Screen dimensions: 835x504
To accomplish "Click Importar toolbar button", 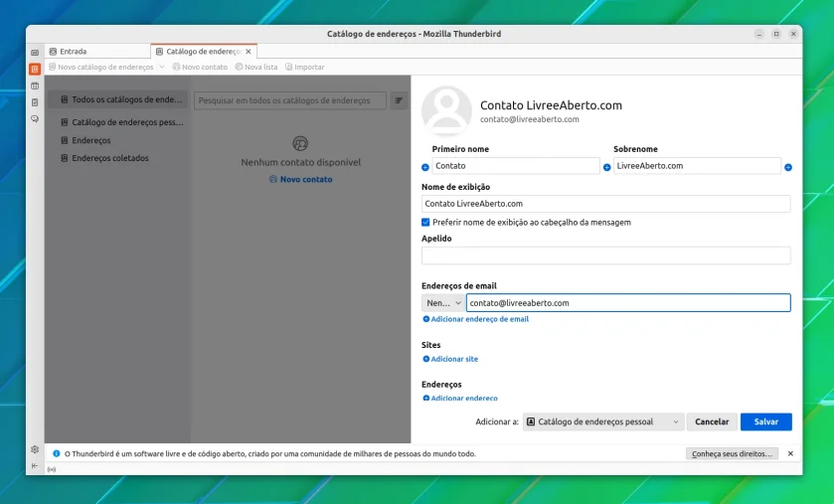I will pyautogui.click(x=304, y=68).
